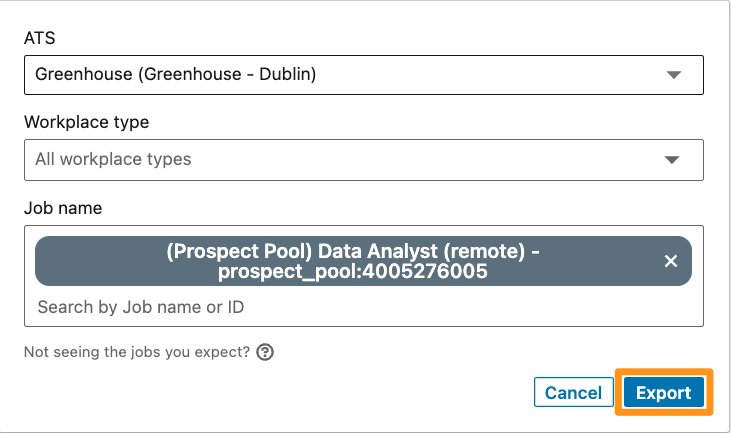The width and height of the screenshot is (731, 433).
Task: Click the word 'Export' on the blue button
Action: (663, 393)
